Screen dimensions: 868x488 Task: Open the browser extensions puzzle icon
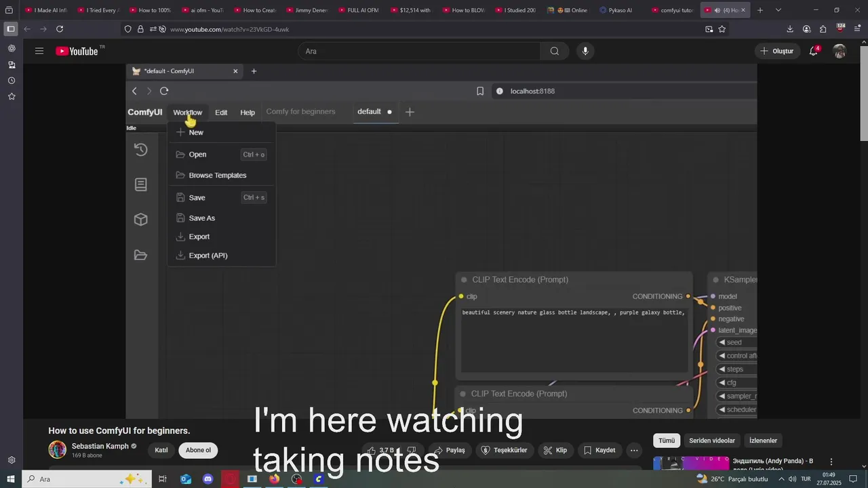point(823,29)
